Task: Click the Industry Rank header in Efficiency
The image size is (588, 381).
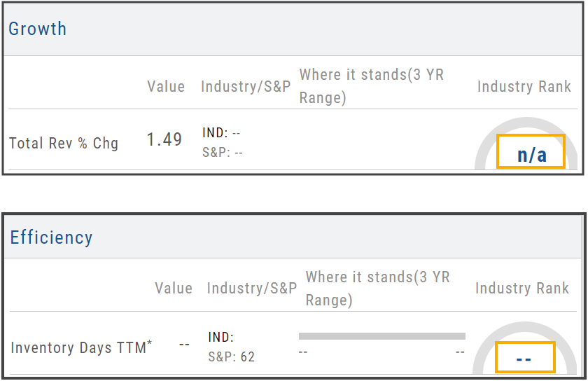Action: [x=522, y=289]
